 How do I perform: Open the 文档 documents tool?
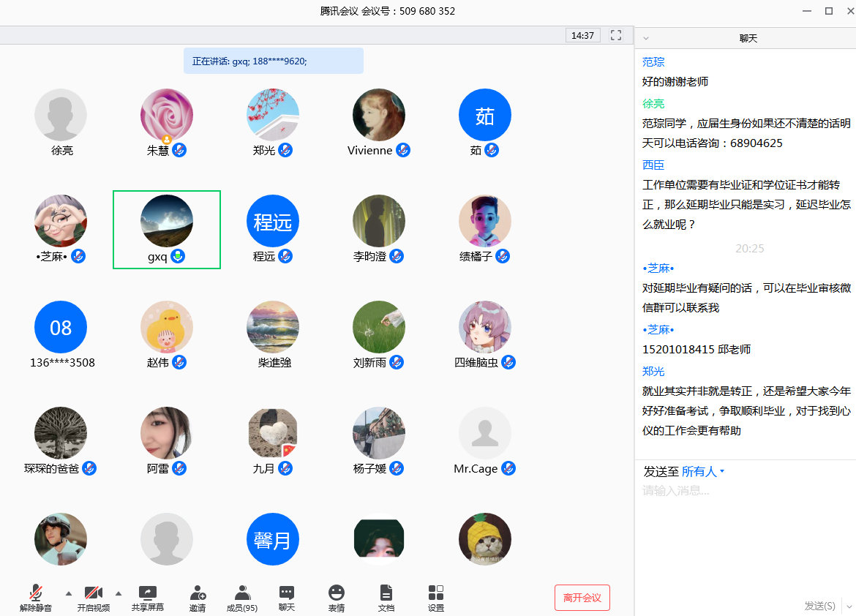386,598
